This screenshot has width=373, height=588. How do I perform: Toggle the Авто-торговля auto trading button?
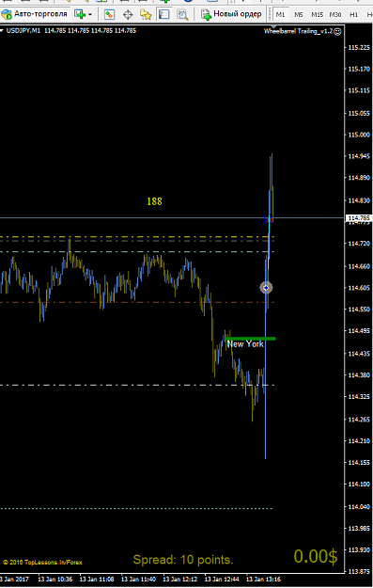35,14
